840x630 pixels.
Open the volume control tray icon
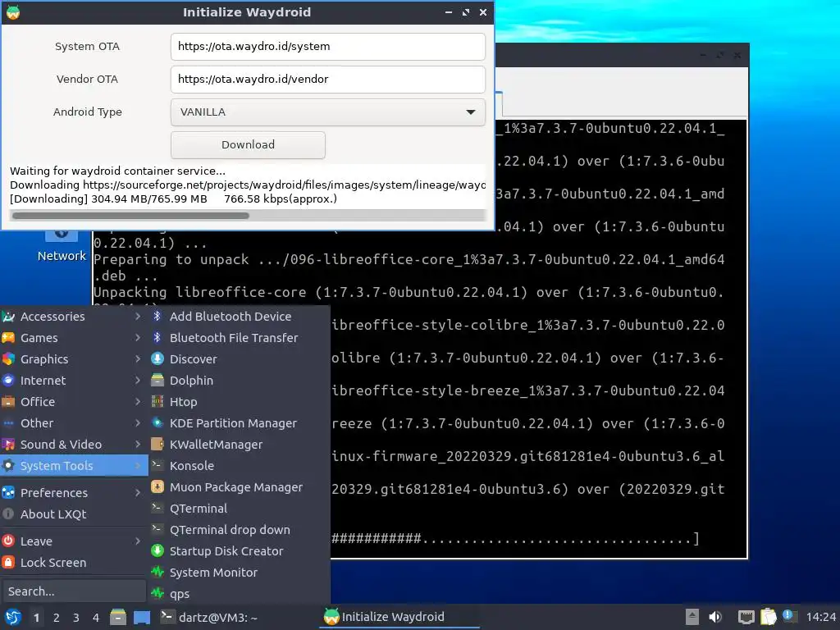coord(715,617)
